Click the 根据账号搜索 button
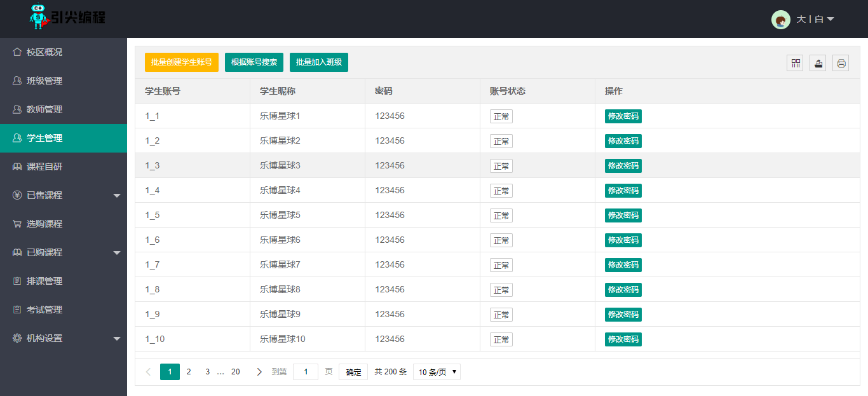The height and width of the screenshot is (396, 868). pos(254,62)
